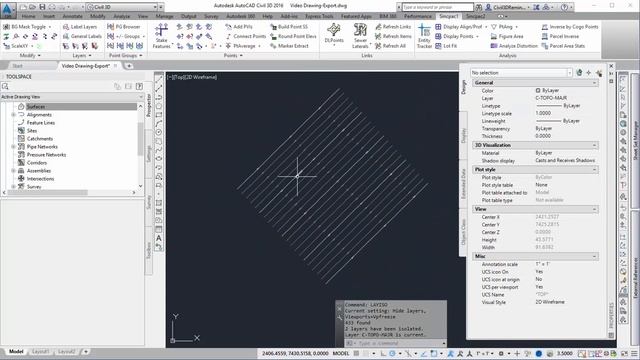The image size is (640, 360).
Task: Select Corridors in Prospector tree
Action: point(37,162)
